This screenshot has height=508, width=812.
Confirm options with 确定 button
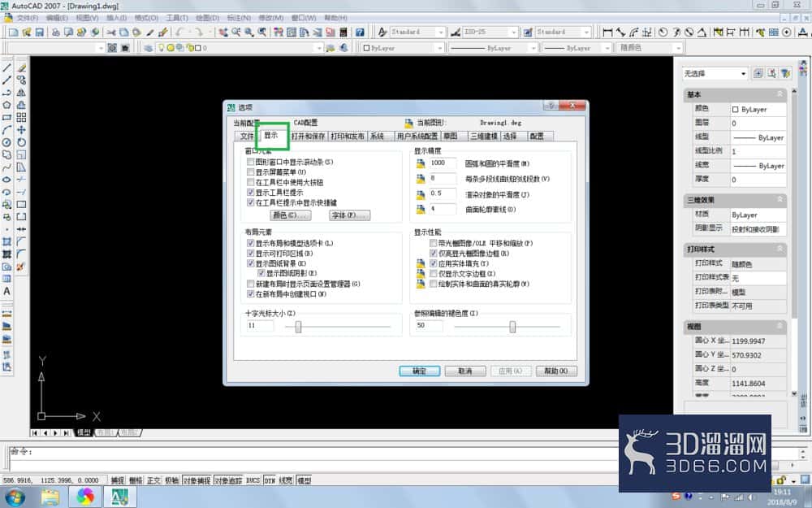(420, 371)
